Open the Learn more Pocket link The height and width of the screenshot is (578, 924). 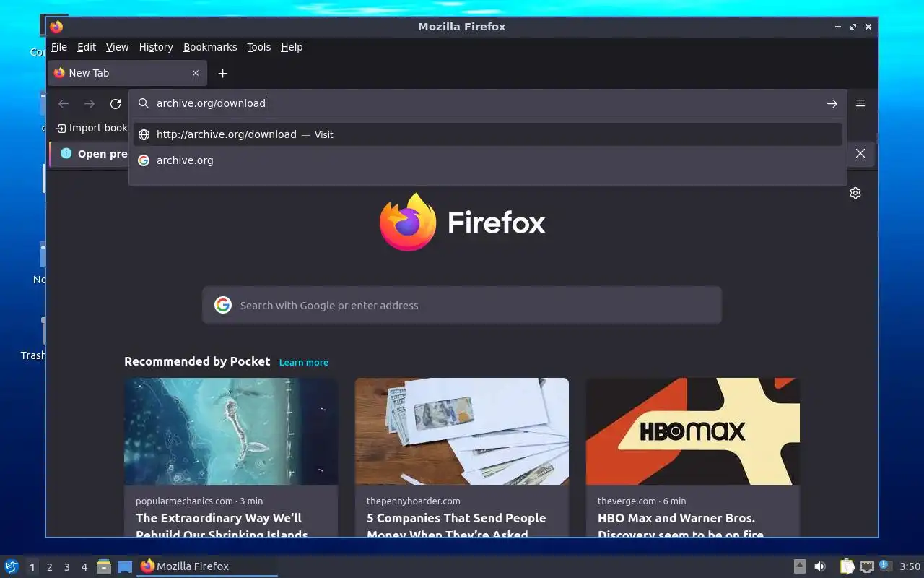304,362
